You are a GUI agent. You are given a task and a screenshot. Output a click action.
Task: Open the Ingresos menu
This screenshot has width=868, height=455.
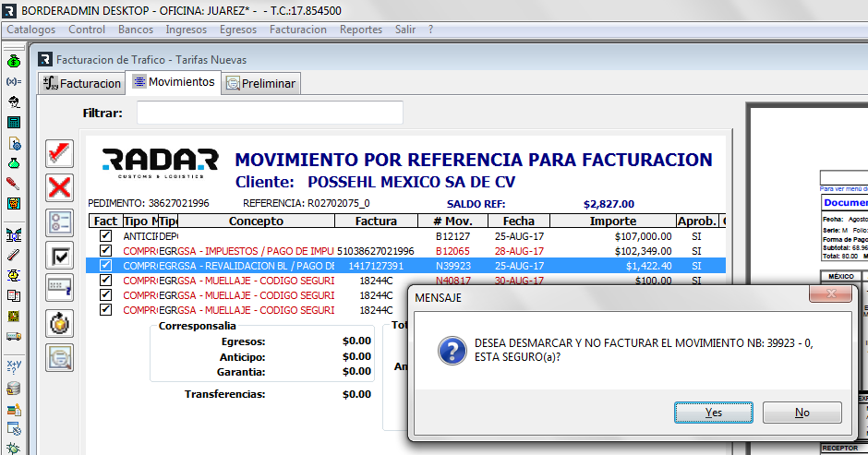(x=186, y=30)
